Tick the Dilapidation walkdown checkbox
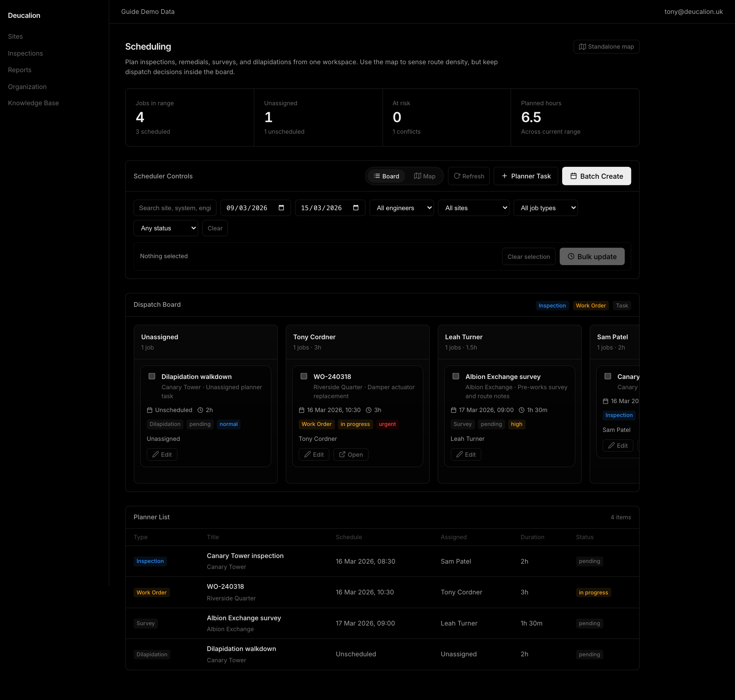 click(x=152, y=376)
